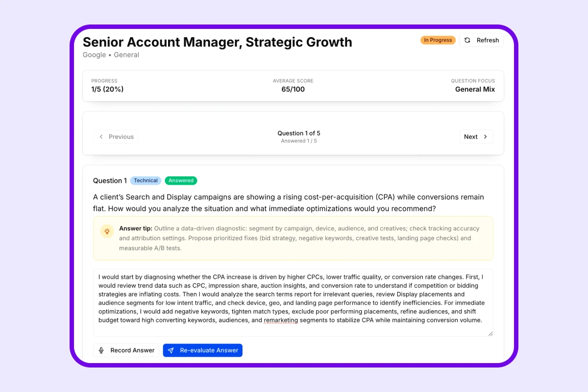Click the 1/5 (20%) progress value
Viewport: 588px width, 392px height.
[107, 89]
